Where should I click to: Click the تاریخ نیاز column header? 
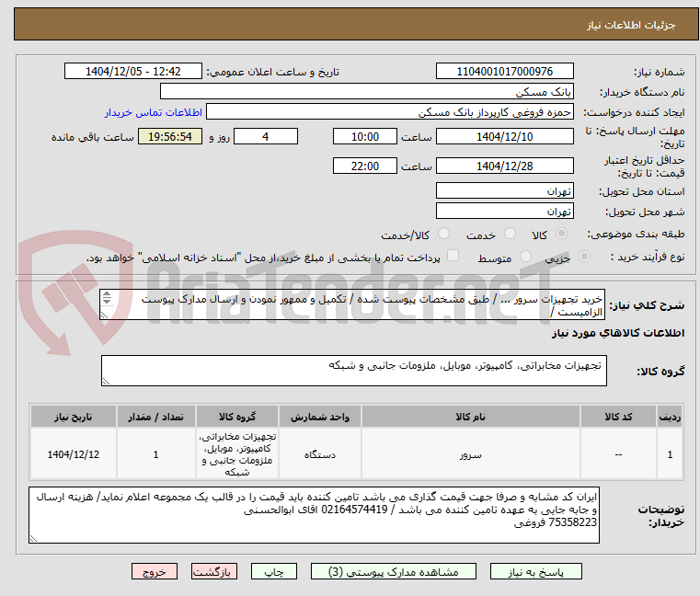pyautogui.click(x=74, y=417)
